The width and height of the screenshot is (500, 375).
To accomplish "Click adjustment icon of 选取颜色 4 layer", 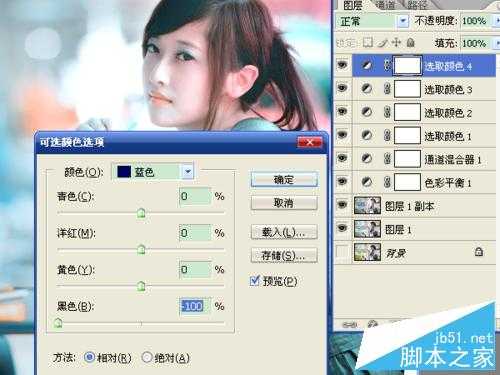I will pos(367,66).
